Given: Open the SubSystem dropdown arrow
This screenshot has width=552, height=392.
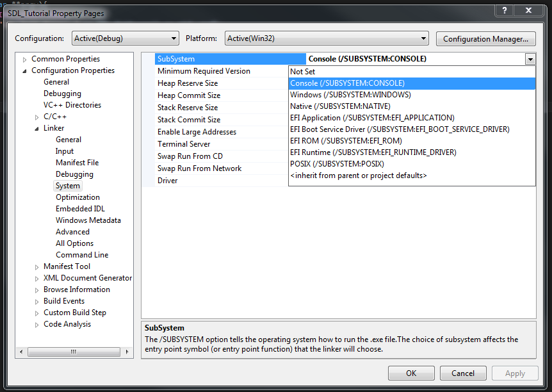Looking at the screenshot, I should [530, 58].
